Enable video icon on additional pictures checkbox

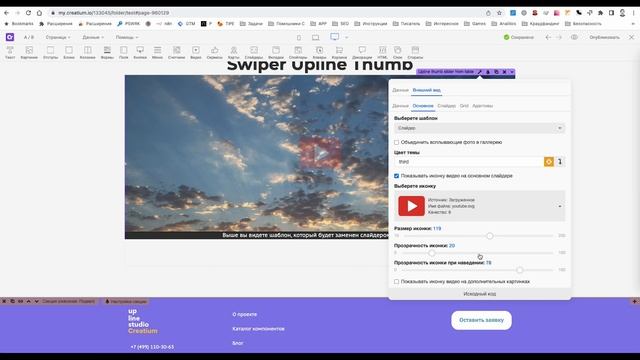tap(396, 282)
